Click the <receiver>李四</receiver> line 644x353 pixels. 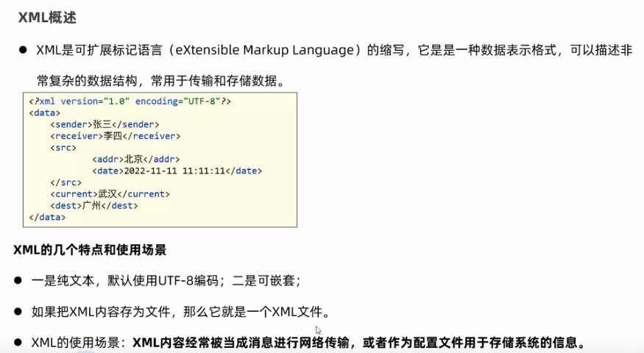click(116, 136)
